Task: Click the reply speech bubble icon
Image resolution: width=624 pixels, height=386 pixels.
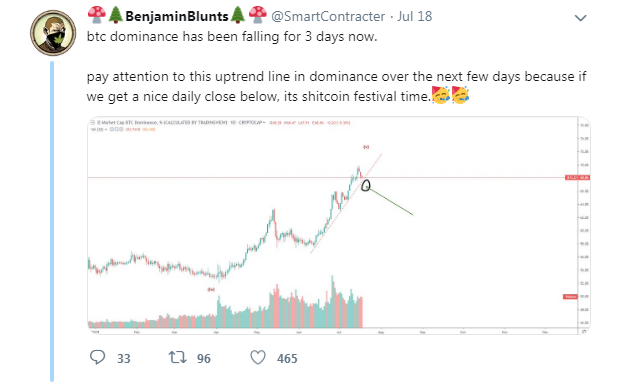Action: coord(98,357)
